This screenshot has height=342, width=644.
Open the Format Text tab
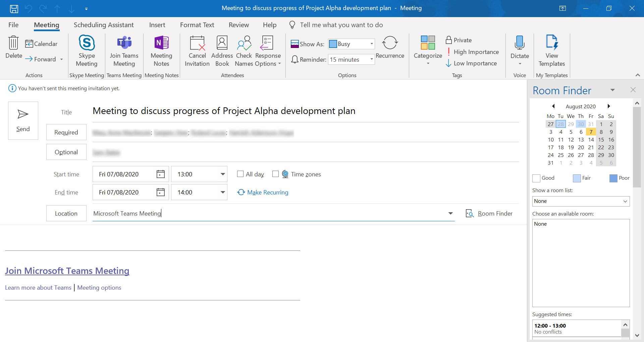tap(197, 25)
